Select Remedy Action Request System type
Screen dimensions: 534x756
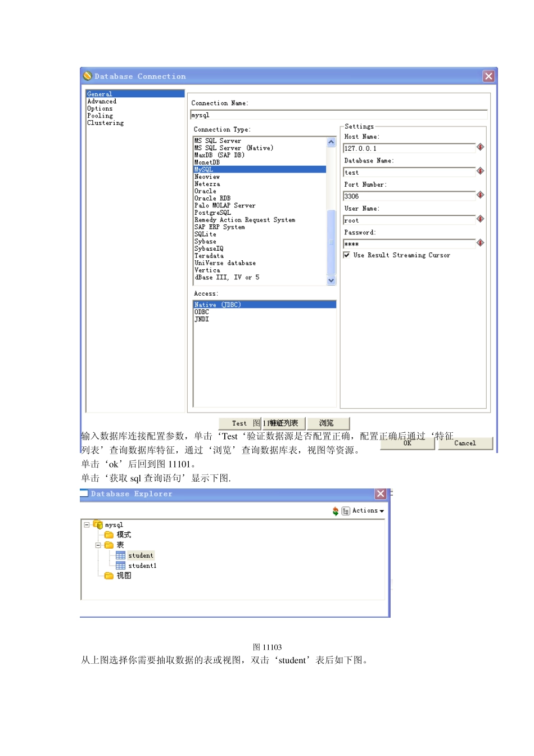tap(245, 220)
